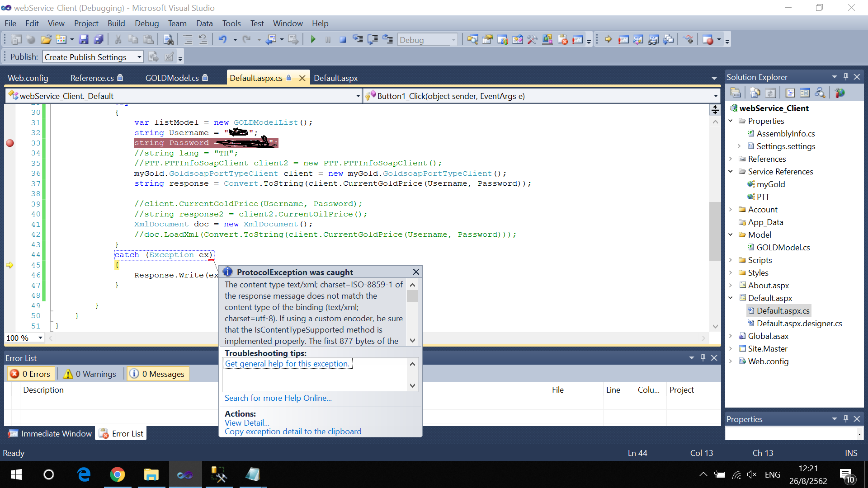Screen dimensions: 868x488
Task: Open the 100 % zoom dropdown
Action: pyautogui.click(x=40, y=338)
